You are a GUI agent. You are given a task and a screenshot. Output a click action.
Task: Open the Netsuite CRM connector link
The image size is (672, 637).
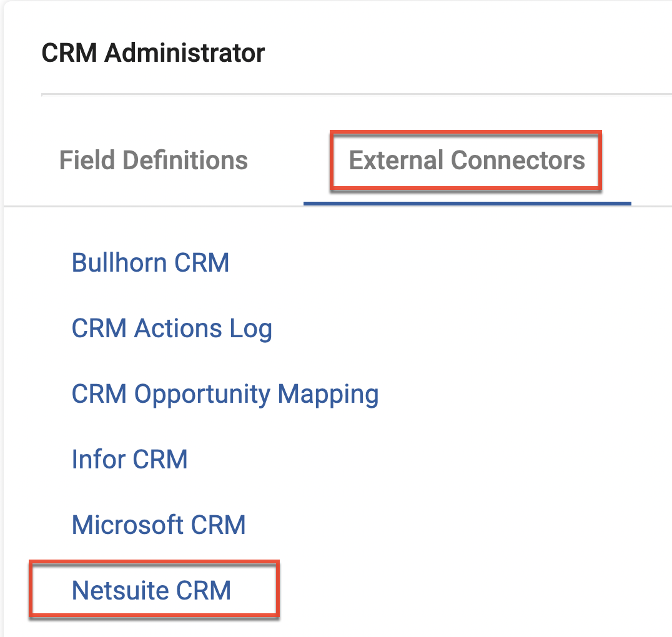click(152, 590)
